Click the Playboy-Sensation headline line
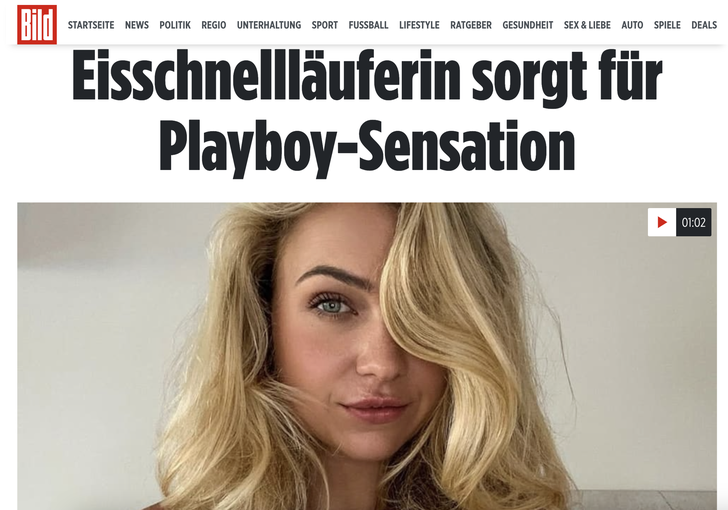Screen dimensions: 728x510 tap(367, 147)
